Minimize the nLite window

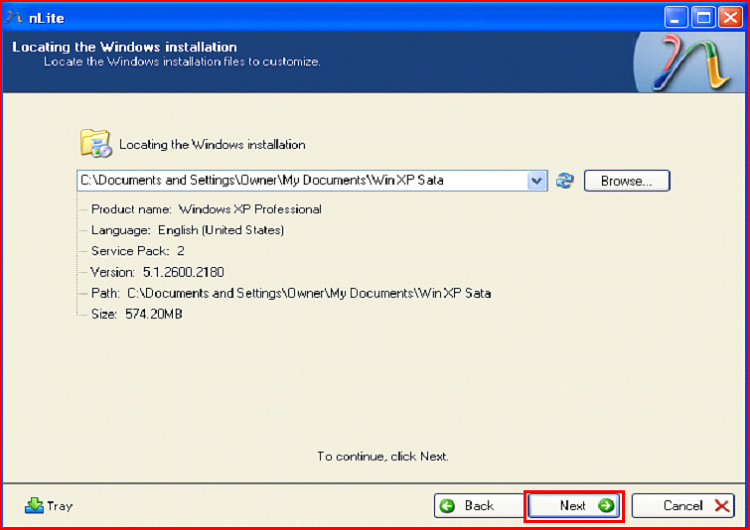[676, 18]
